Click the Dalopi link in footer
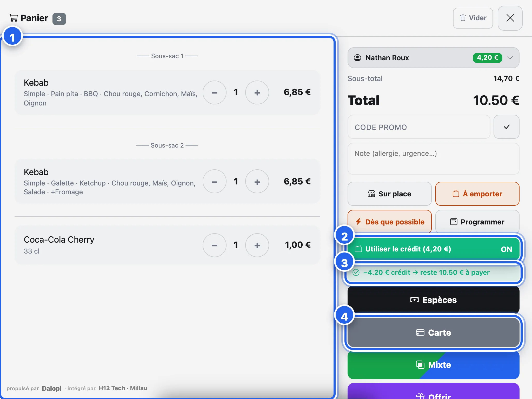 pyautogui.click(x=52, y=388)
